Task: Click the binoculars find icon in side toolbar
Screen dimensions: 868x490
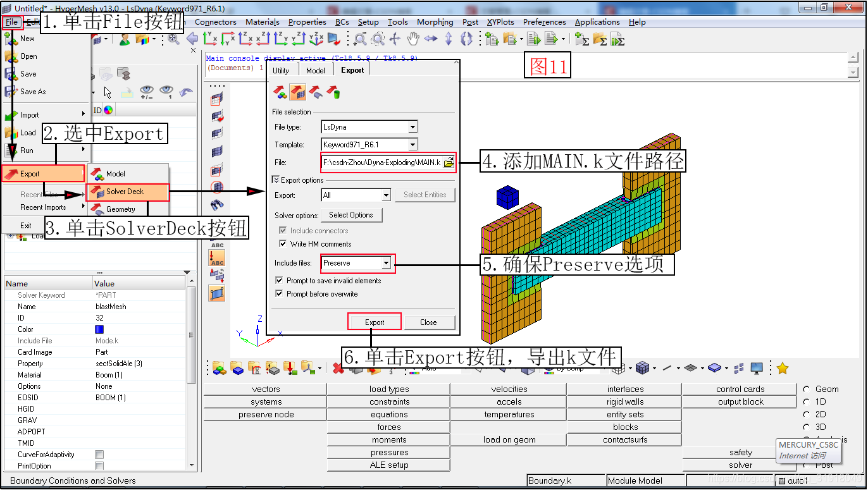Action: [x=217, y=205]
